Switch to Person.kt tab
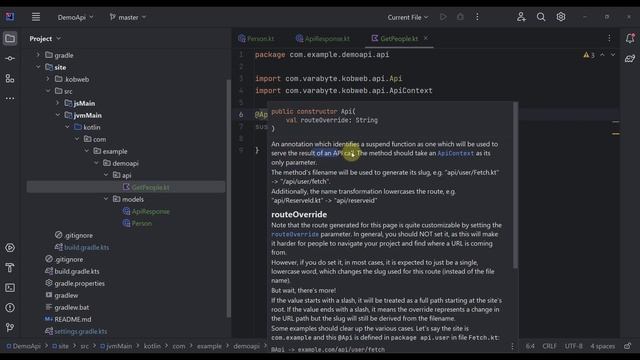This screenshot has height=360, width=640. coord(256,39)
